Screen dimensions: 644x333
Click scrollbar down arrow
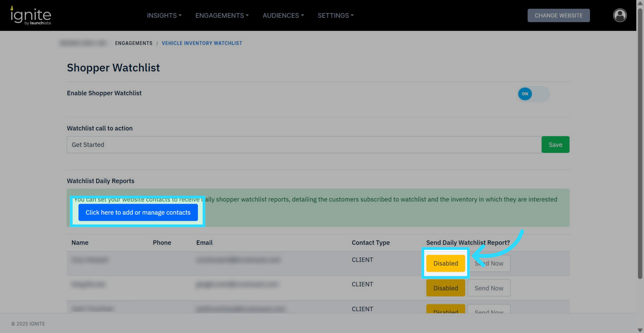pyautogui.click(x=640, y=330)
